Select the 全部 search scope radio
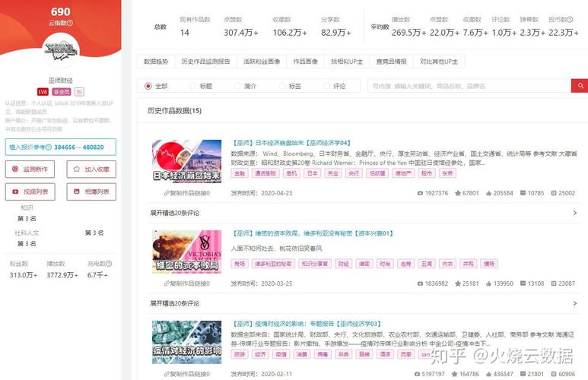588x380 pixels. tap(148, 86)
